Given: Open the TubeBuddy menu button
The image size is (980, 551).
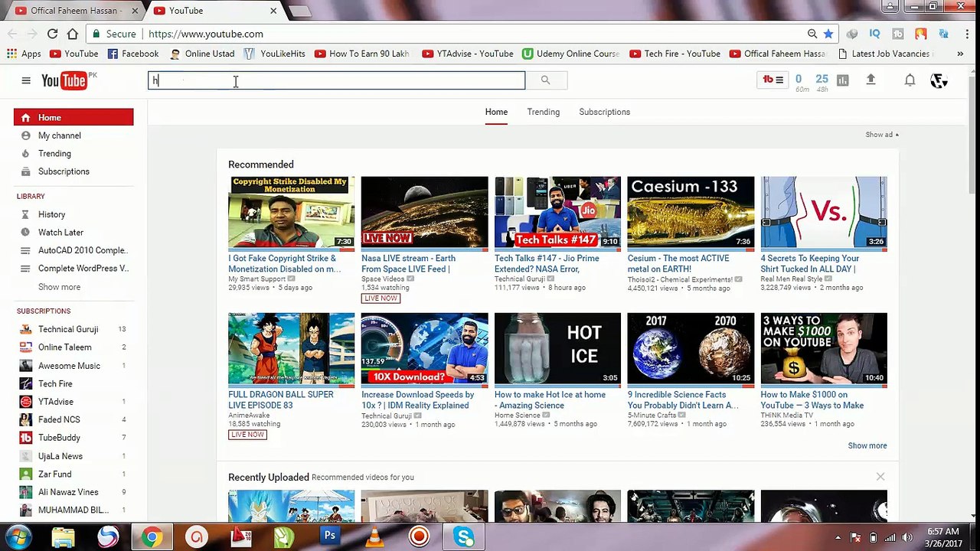Looking at the screenshot, I should click(773, 80).
